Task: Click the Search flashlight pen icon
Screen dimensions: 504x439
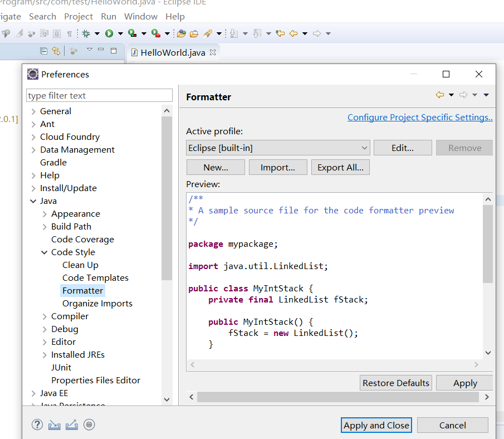Action: click(x=208, y=33)
